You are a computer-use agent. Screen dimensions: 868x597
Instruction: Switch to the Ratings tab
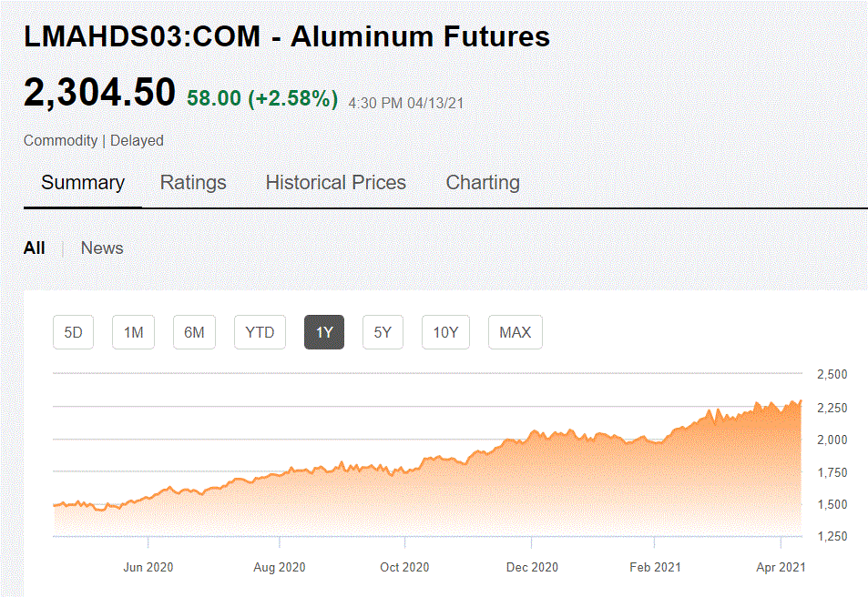(193, 182)
